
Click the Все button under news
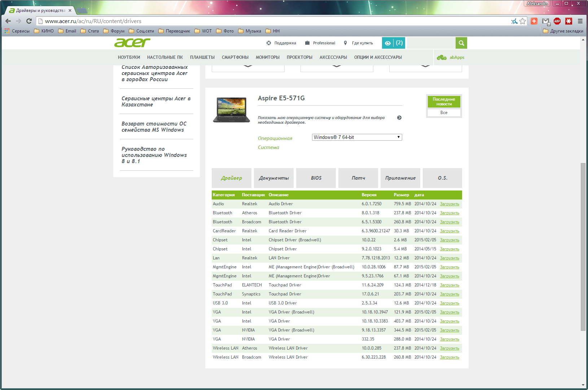point(444,113)
